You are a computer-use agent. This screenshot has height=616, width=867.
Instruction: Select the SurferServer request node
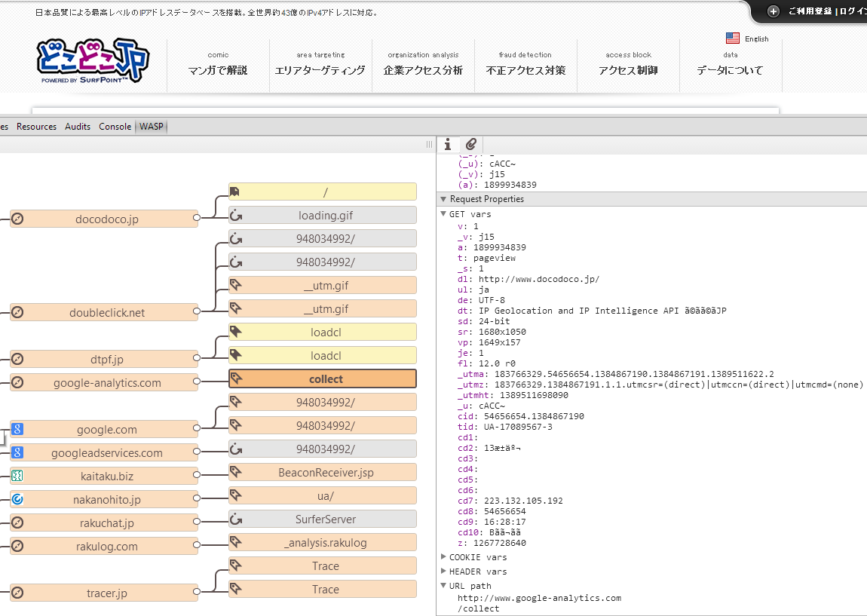[323, 519]
